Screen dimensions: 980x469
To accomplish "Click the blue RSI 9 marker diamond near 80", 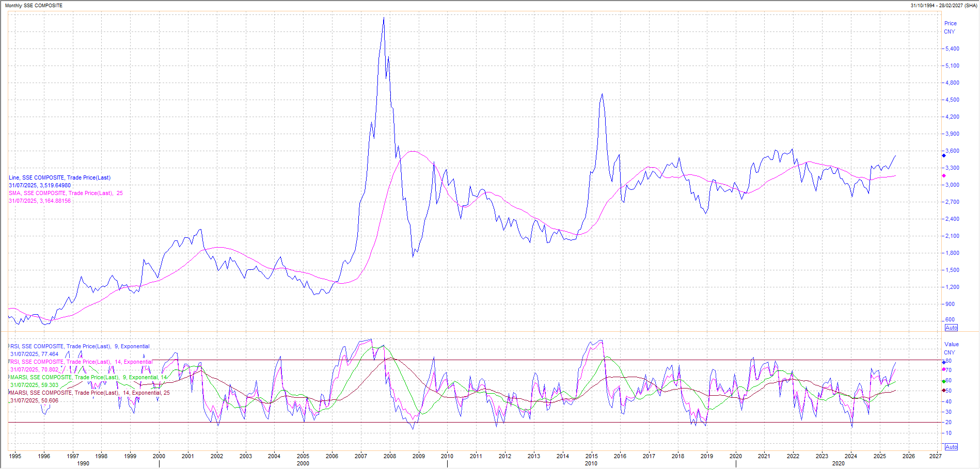I will (x=944, y=363).
